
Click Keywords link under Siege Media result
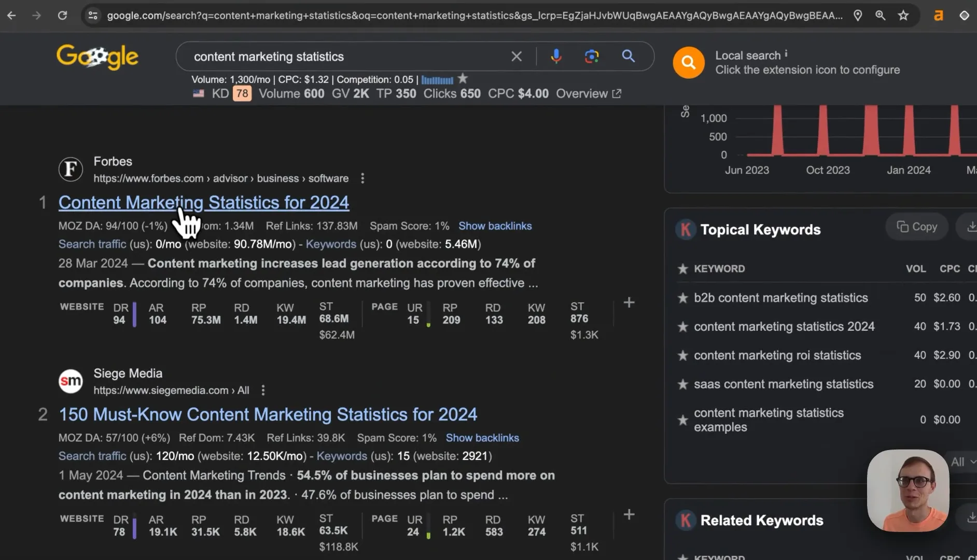(342, 456)
